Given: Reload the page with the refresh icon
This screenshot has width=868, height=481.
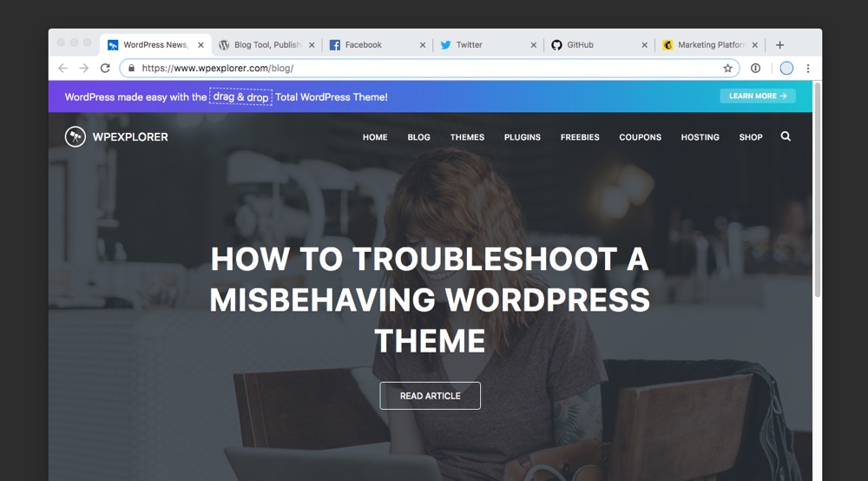Looking at the screenshot, I should point(105,68).
